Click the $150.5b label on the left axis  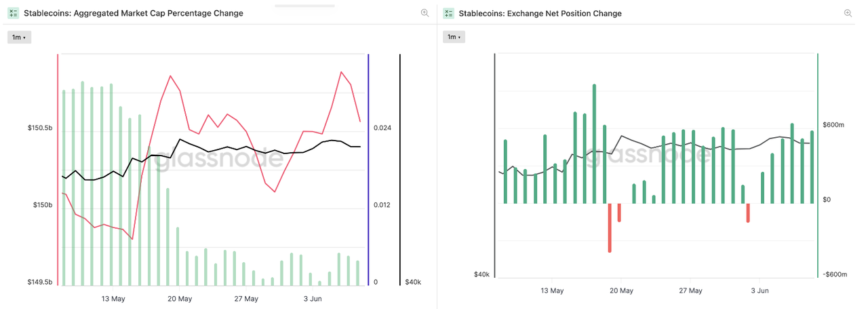(x=39, y=128)
